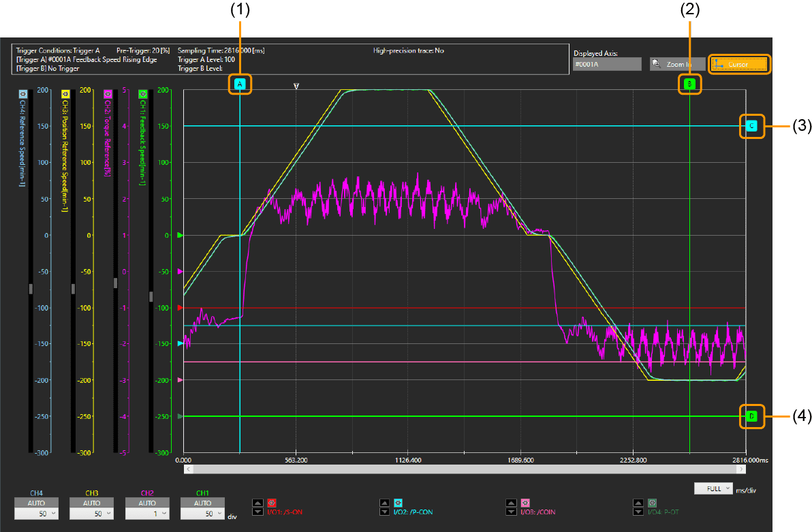Click the cyan I/O2 /P-CON settings icon
This screenshot has height=532, width=812.
[x=399, y=503]
